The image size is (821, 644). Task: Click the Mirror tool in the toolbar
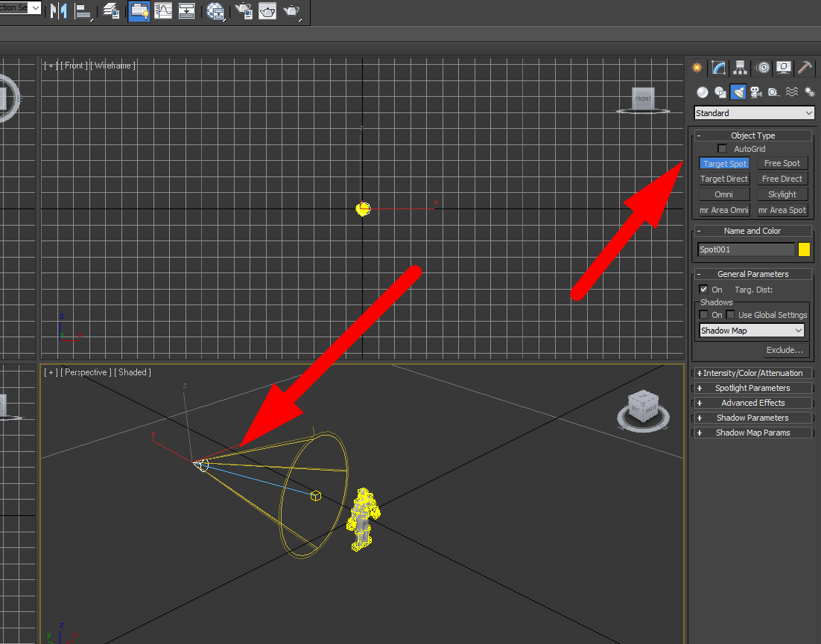(x=59, y=11)
